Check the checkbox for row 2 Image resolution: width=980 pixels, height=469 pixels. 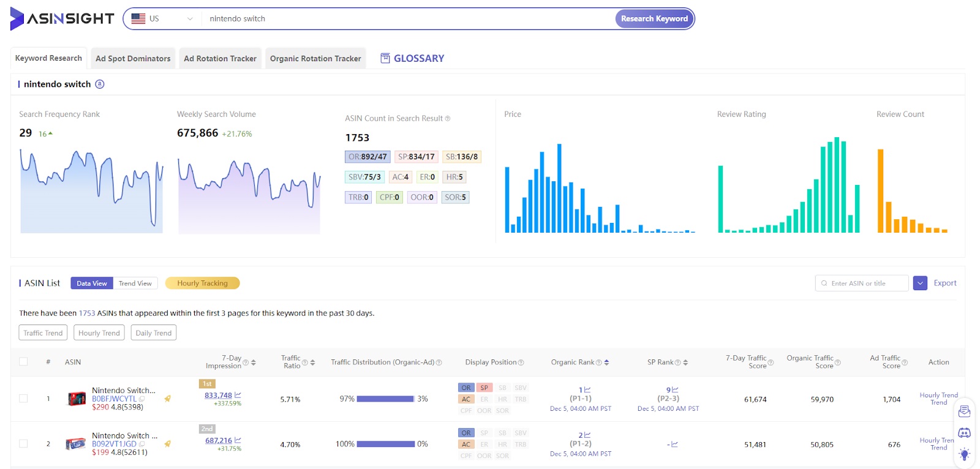pyautogui.click(x=23, y=444)
